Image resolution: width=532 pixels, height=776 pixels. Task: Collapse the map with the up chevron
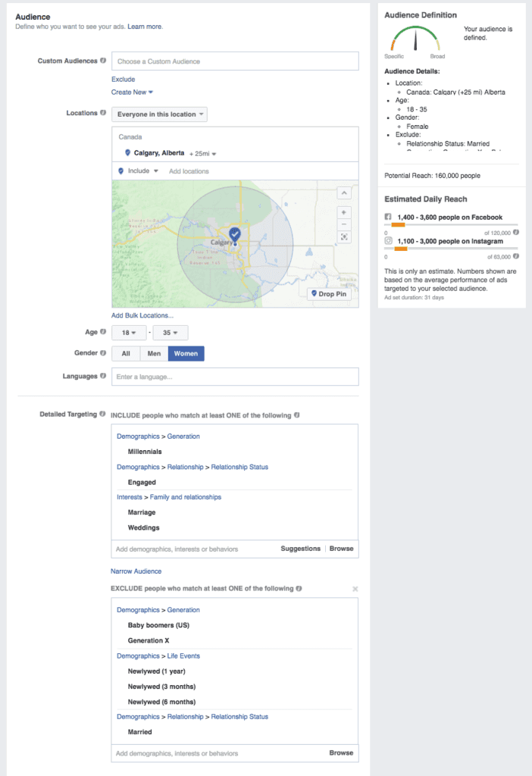click(x=344, y=192)
